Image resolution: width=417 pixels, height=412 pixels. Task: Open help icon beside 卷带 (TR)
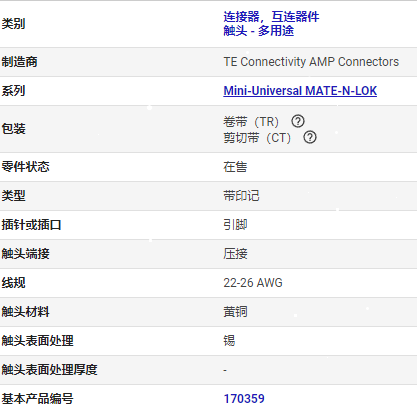(298, 121)
